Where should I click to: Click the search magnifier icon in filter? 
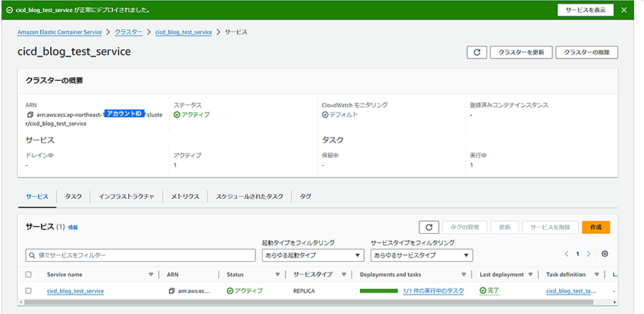[32, 255]
